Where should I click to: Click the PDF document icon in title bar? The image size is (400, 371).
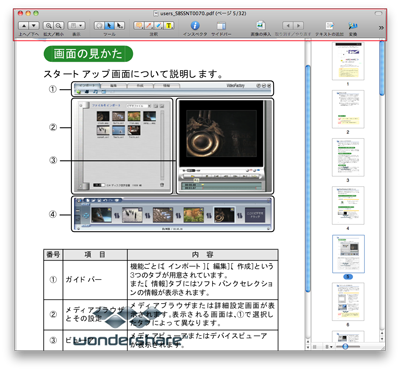(155, 13)
